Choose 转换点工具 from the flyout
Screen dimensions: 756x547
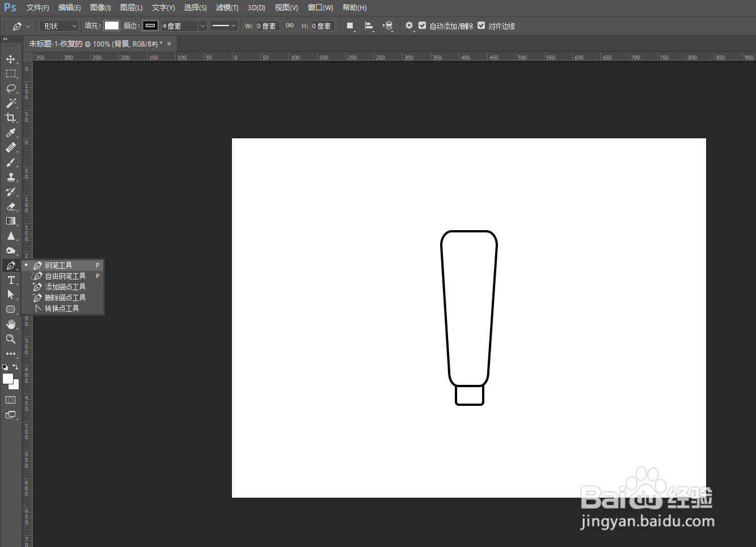pyautogui.click(x=62, y=308)
